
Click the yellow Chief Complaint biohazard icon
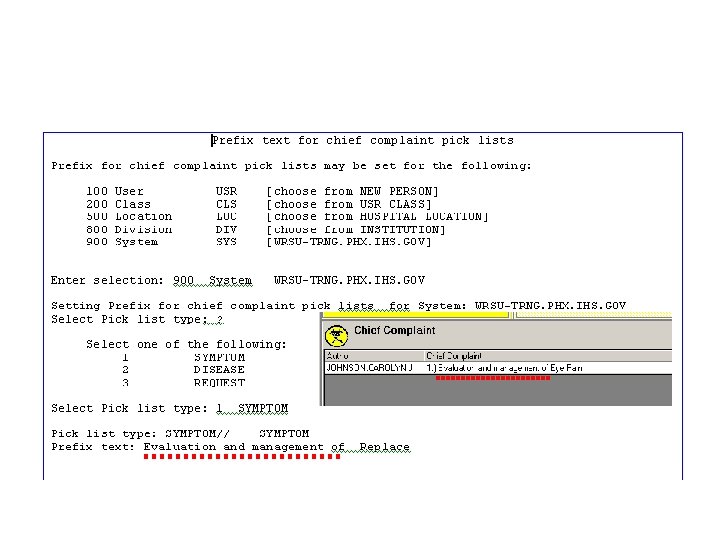tap(336, 336)
